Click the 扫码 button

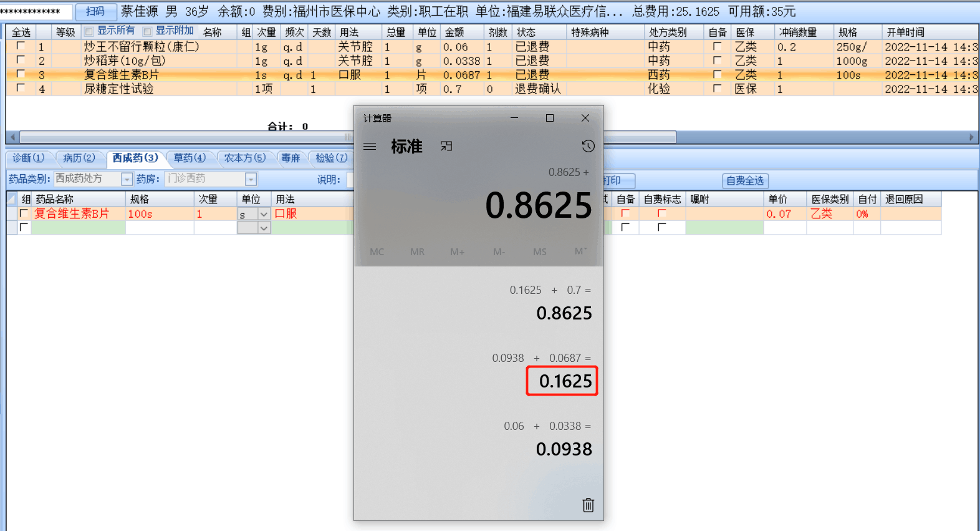click(x=95, y=11)
